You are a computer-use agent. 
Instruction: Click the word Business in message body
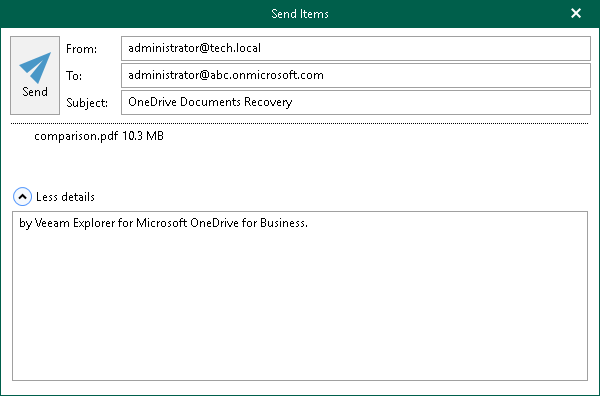(x=284, y=223)
